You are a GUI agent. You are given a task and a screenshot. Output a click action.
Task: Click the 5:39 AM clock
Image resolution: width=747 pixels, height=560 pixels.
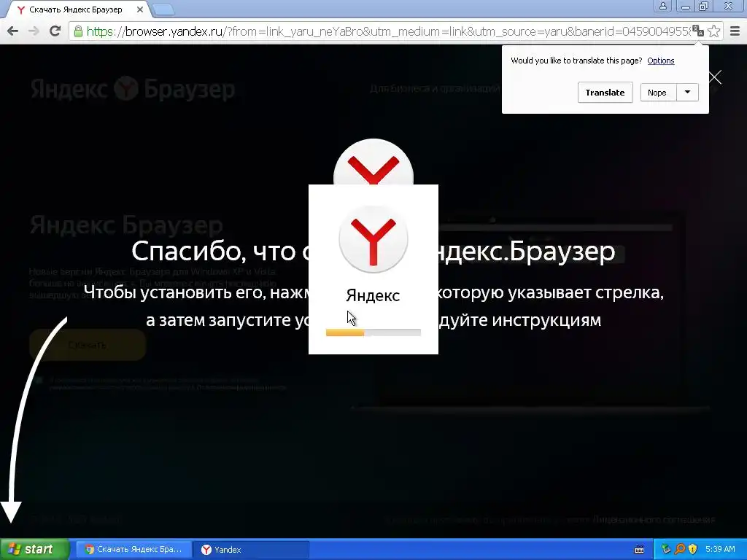(720, 550)
